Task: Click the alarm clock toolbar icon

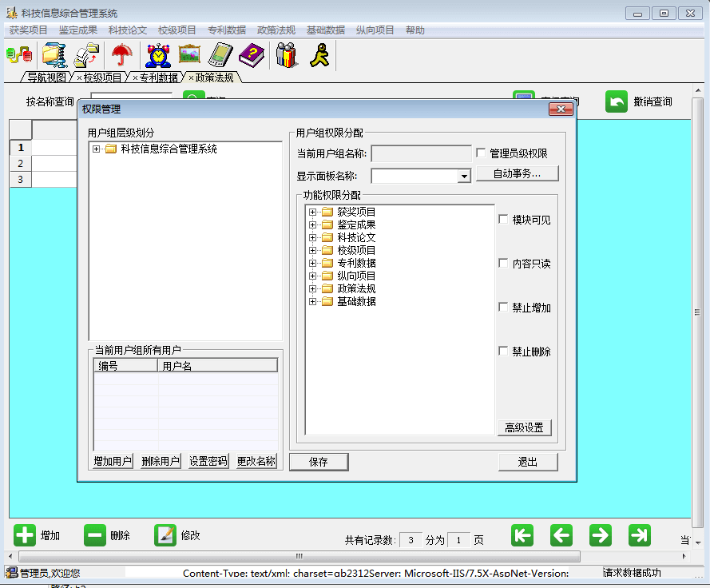Action: click(x=157, y=55)
